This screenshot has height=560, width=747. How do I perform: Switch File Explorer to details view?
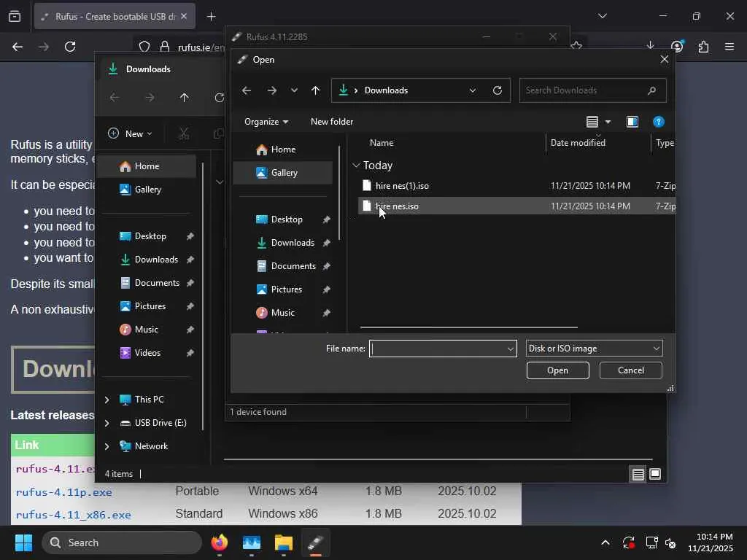pos(638,474)
